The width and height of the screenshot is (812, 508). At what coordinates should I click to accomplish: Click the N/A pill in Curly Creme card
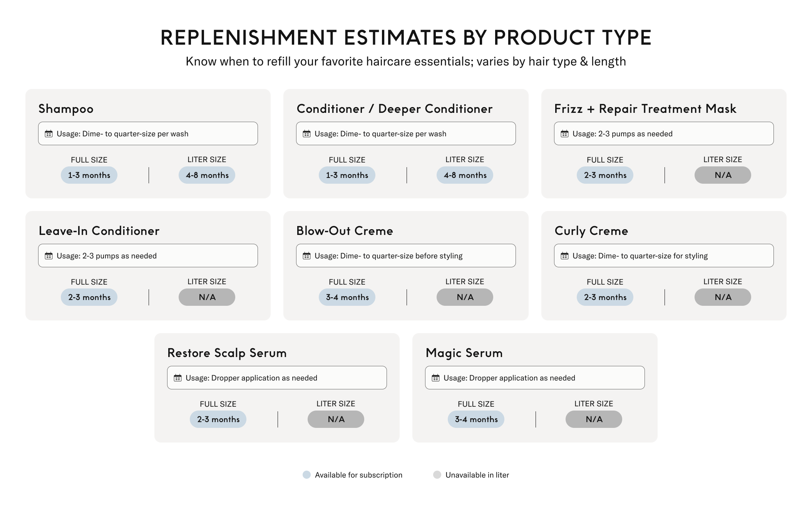coord(723,297)
